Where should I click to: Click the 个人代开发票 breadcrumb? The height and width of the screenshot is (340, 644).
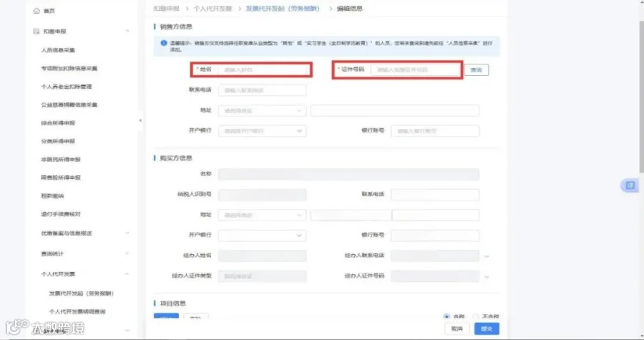[x=213, y=9]
